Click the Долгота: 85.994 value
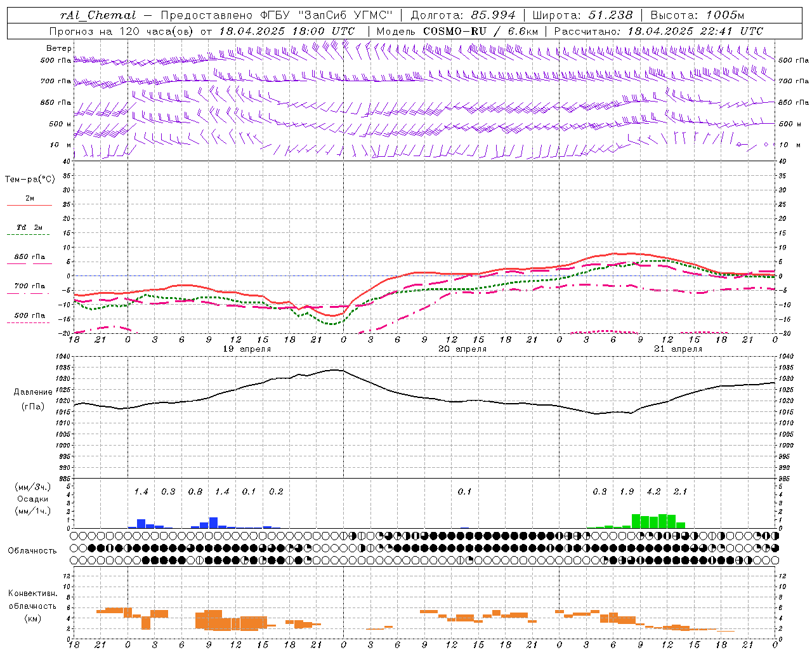The height and width of the screenshot is (650, 812). point(463,15)
